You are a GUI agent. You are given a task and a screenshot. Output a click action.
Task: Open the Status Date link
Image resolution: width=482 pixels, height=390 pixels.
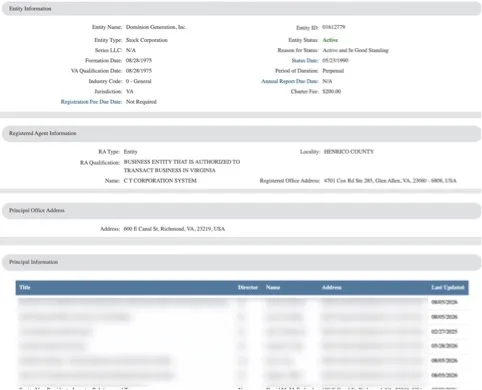305,61
